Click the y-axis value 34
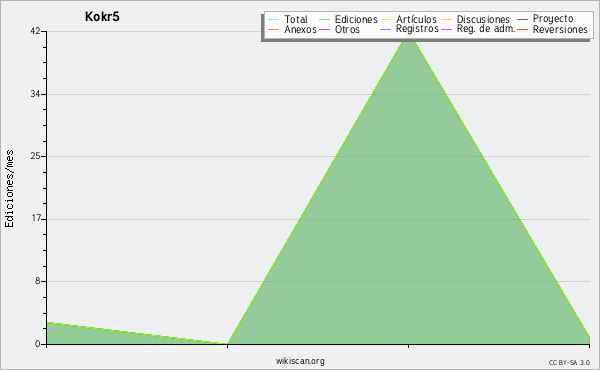Image resolution: width=600 pixels, height=370 pixels. pyautogui.click(x=35, y=94)
